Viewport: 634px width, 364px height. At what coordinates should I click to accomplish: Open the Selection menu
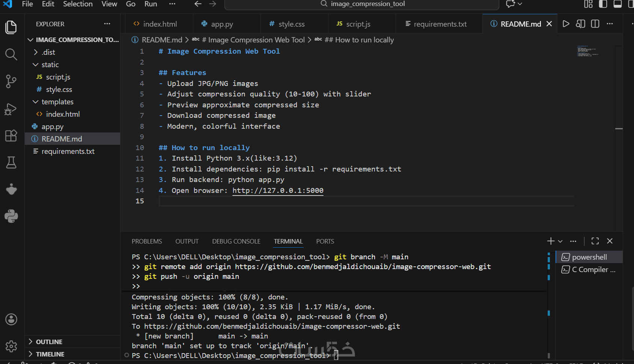coord(78,4)
